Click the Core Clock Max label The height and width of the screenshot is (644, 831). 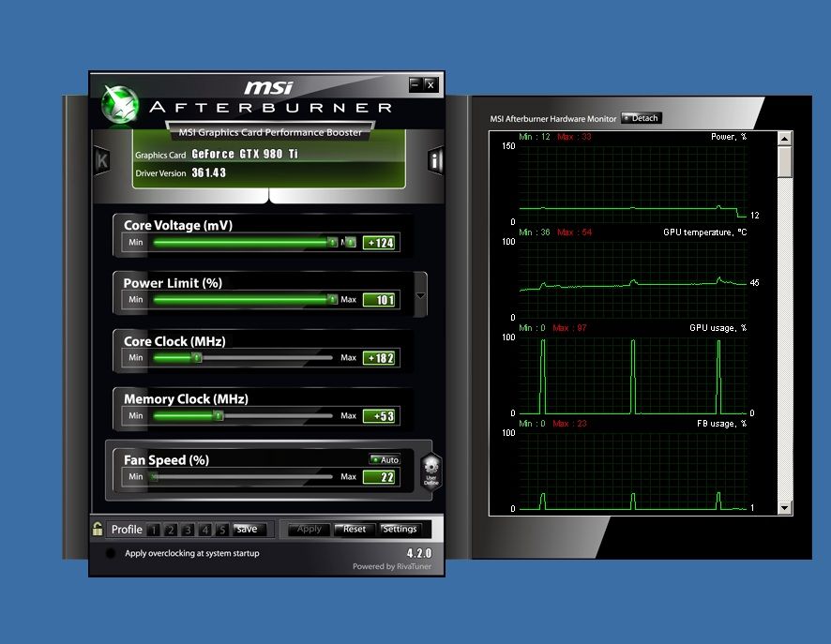[348, 357]
